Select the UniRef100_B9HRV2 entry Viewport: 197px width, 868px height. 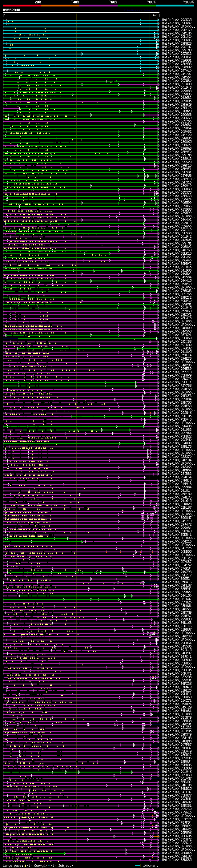coord(177,264)
